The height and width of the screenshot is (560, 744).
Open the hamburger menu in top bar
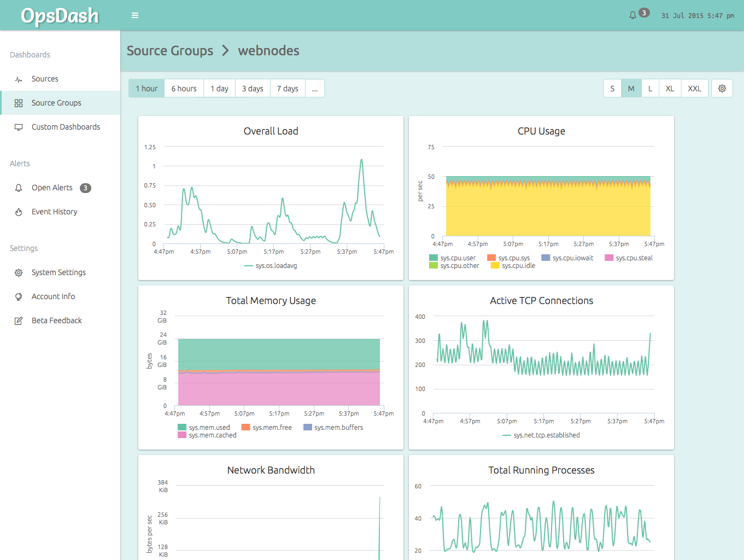(x=134, y=15)
